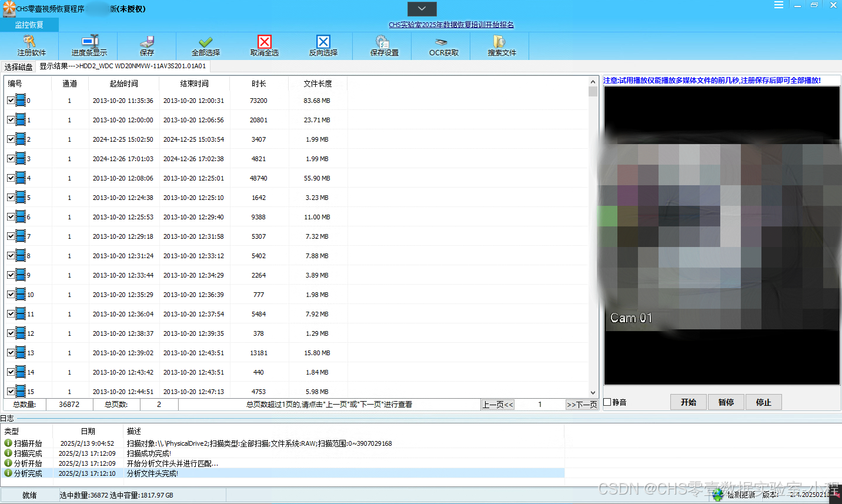842x504 pixels.
Task: Click the film icon of row 13
Action: point(21,353)
